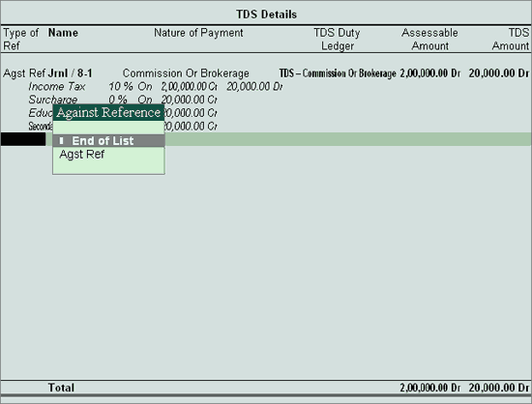Click the Name column header
Viewport: 532px width, 404px height.
coord(63,33)
